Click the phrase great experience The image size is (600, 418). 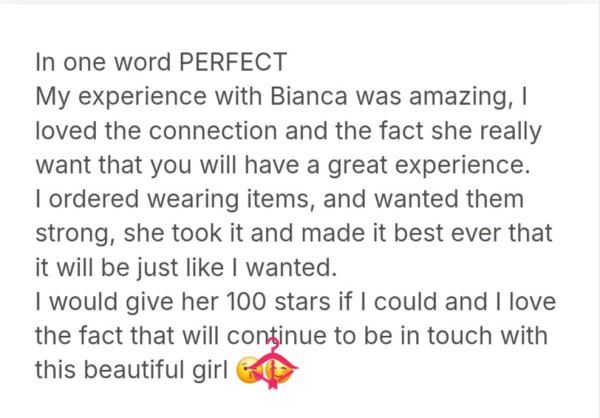pyautogui.click(x=429, y=166)
